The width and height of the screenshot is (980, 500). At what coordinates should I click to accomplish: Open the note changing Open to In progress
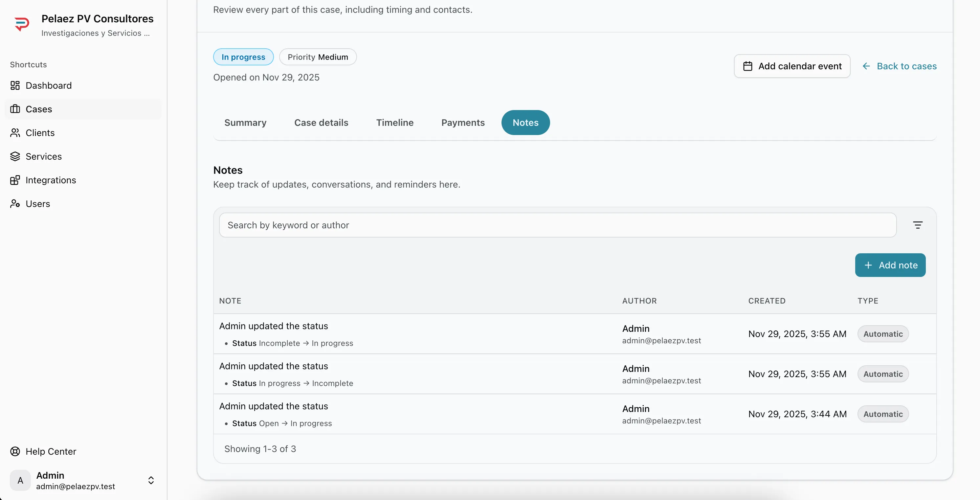273,406
